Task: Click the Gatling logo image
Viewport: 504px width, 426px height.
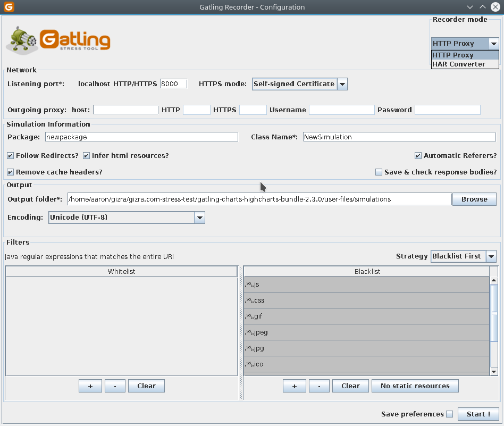Action: [x=58, y=39]
